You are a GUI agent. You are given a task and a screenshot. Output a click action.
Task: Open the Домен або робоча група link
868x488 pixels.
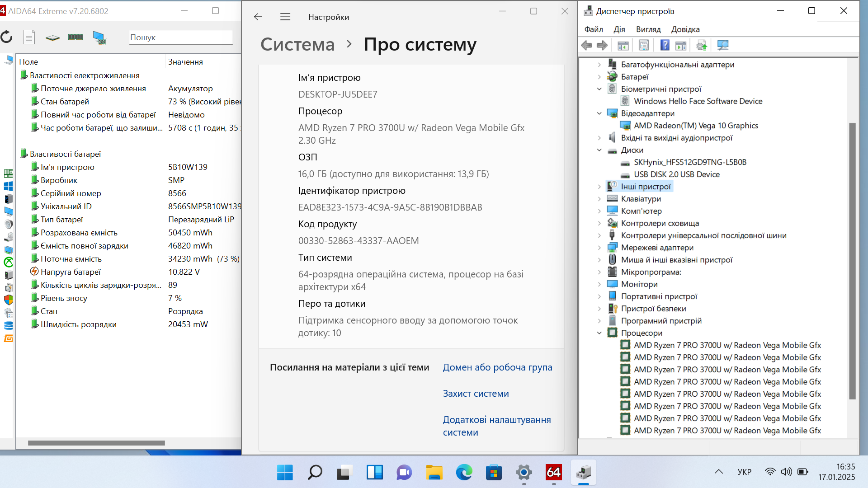pos(498,367)
